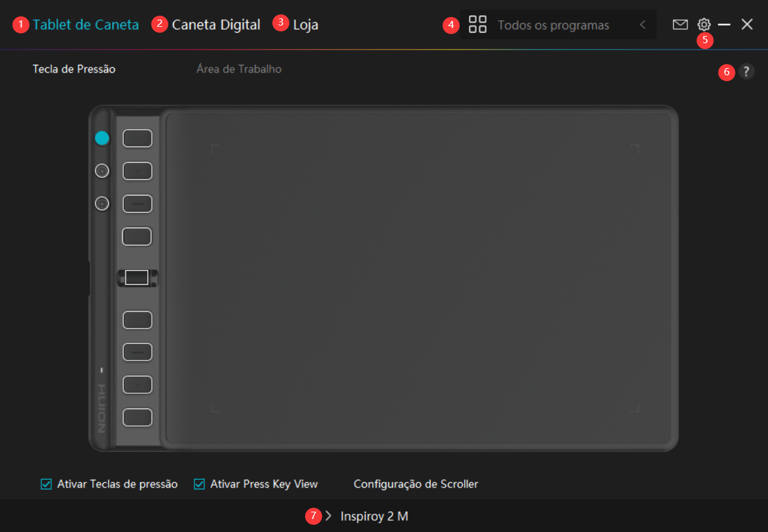768x532 pixels.
Task: Select the fourth press key above the scroller
Action: click(x=137, y=236)
